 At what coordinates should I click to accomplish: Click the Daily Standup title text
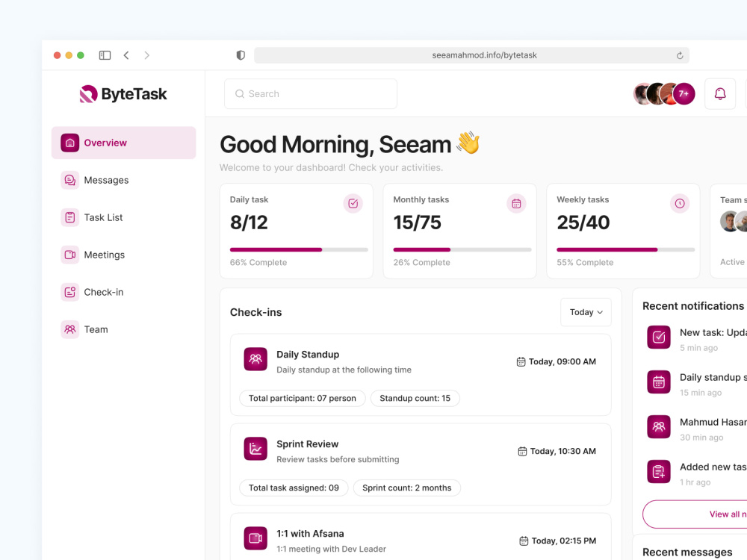coord(308,354)
